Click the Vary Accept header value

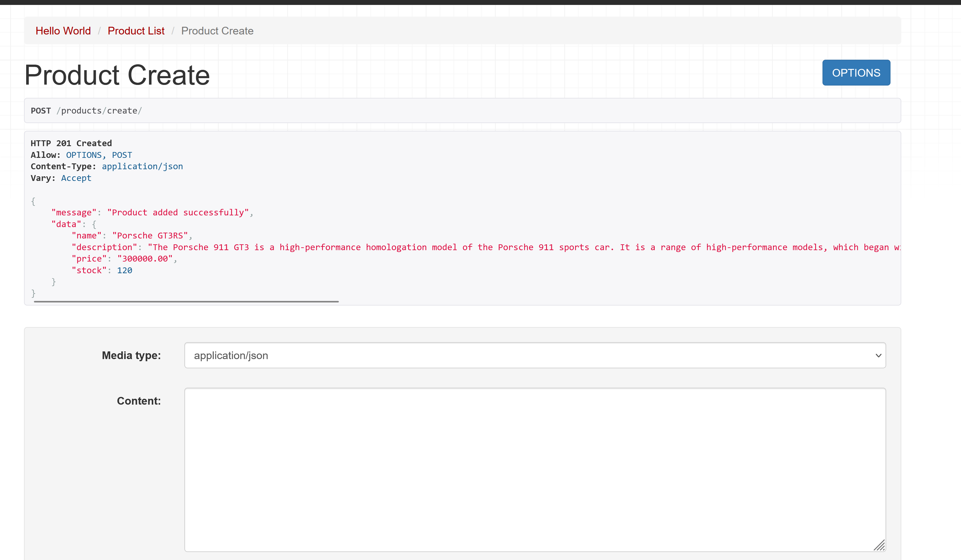(76, 178)
